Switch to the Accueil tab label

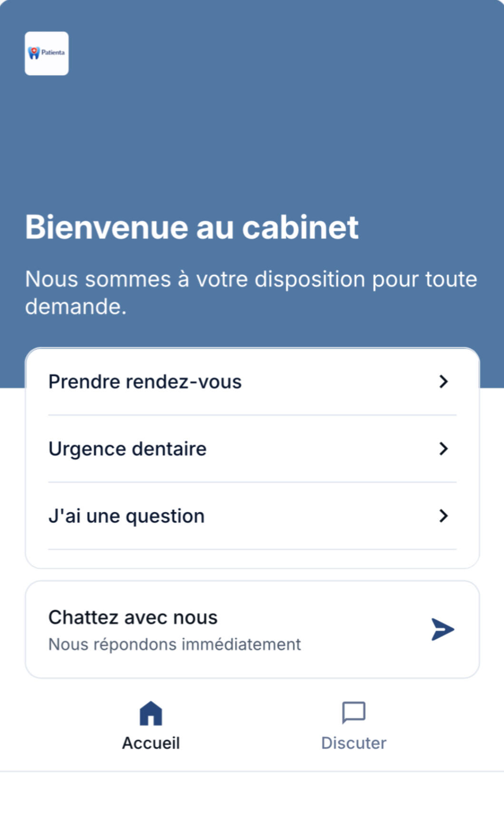[151, 743]
